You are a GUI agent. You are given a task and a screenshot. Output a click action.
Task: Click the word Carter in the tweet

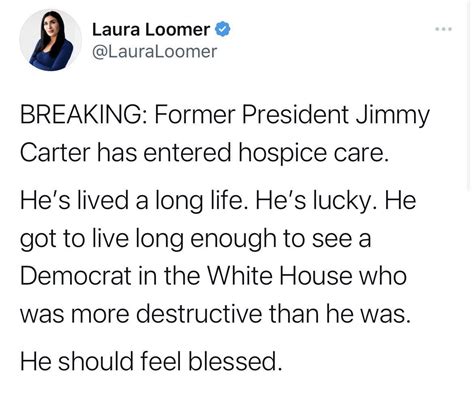(x=55, y=153)
